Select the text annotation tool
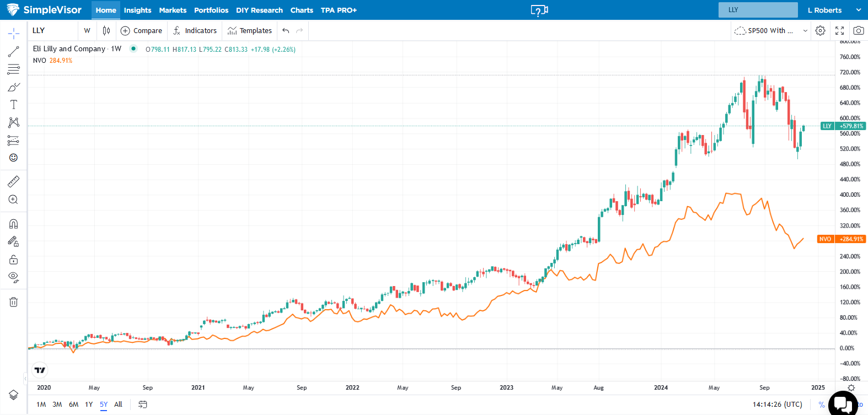Screen dimensions: 868x415 click(x=14, y=105)
